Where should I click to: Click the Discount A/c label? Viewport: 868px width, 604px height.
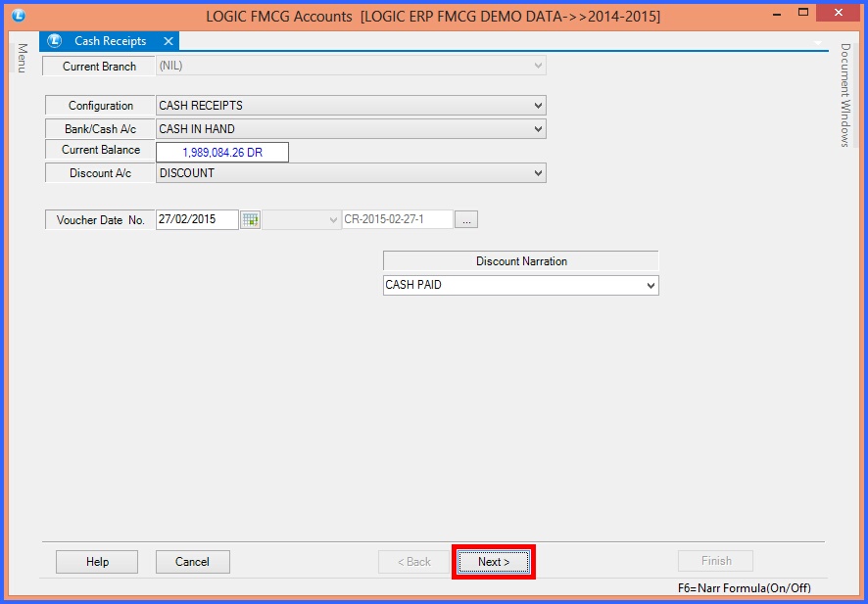pos(100,173)
